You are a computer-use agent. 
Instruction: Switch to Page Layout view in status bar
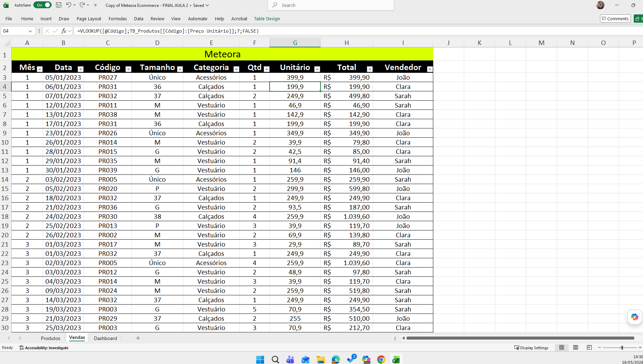576,348
